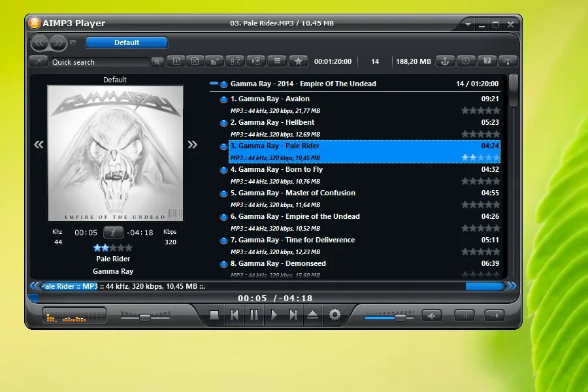Rate Avalon using its star row

point(481,110)
